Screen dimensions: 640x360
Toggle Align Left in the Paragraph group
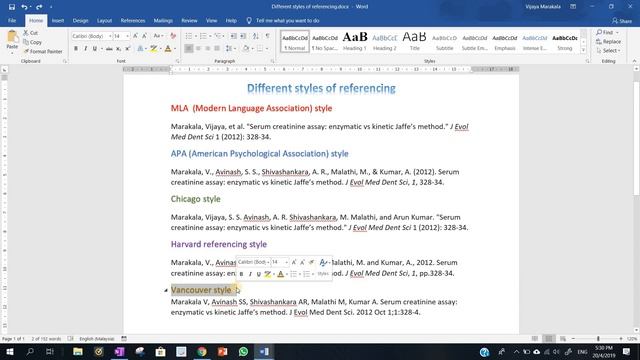(189, 49)
